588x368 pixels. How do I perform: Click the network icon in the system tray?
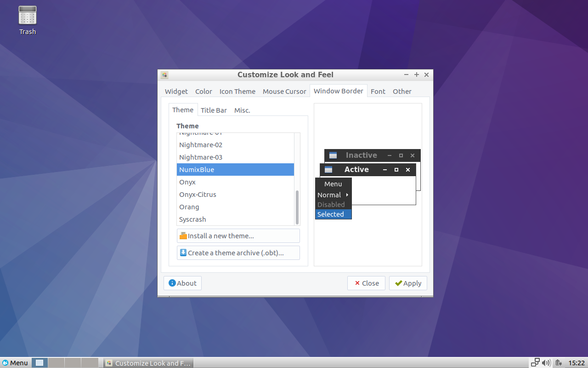coord(535,362)
